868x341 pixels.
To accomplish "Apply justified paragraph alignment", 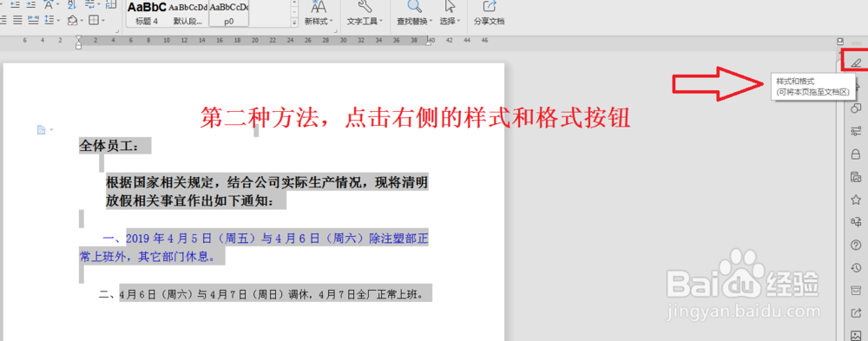I will 18,21.
